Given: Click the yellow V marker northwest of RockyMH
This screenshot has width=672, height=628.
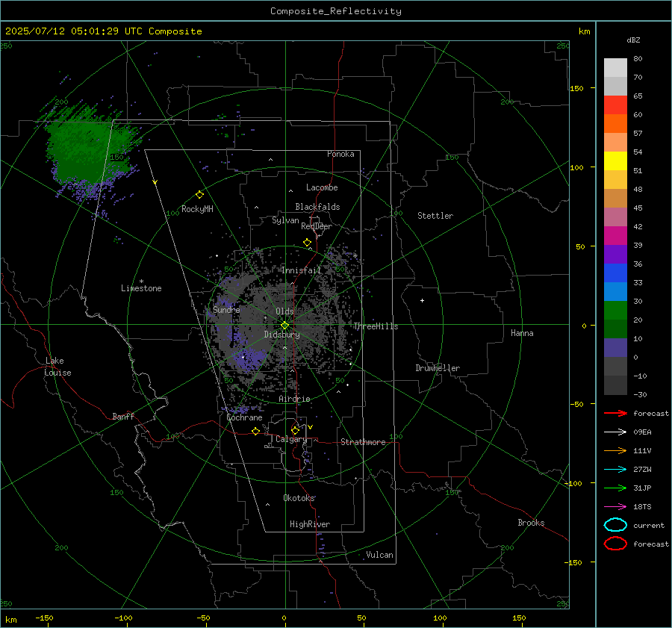Looking at the screenshot, I should point(155,183).
